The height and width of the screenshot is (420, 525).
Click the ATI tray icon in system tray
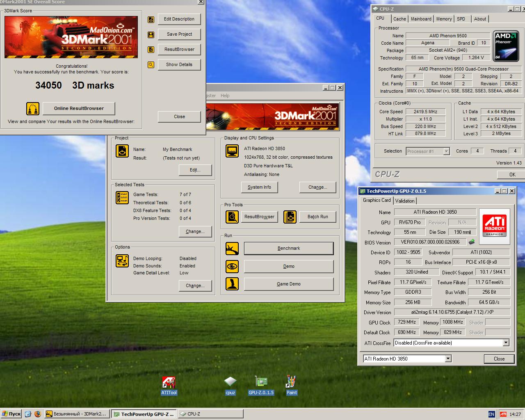tap(503, 414)
